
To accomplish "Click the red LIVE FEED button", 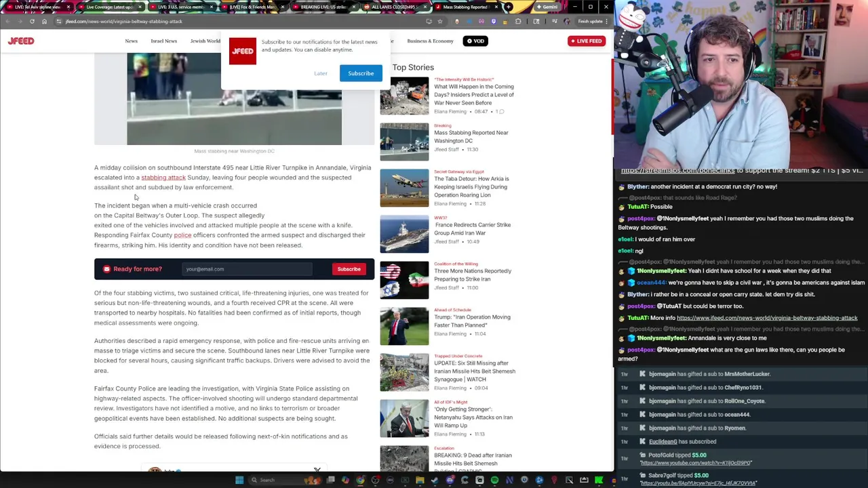I will pyautogui.click(x=586, y=41).
